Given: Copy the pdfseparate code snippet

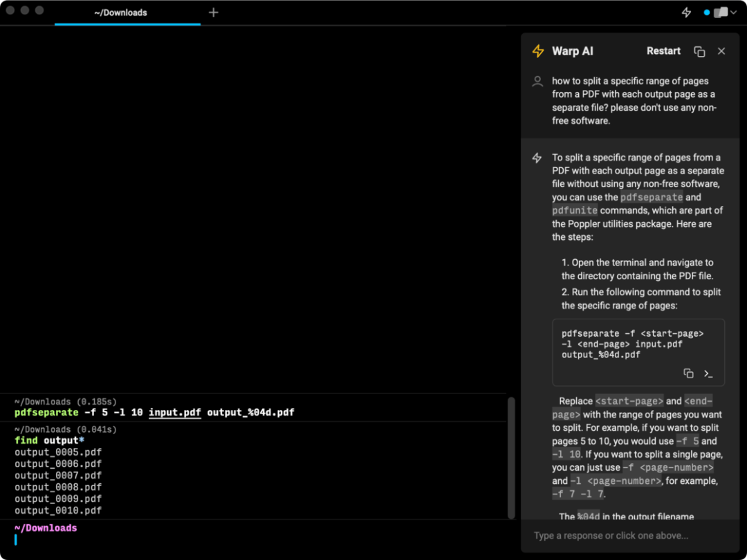Looking at the screenshot, I should pyautogui.click(x=688, y=373).
